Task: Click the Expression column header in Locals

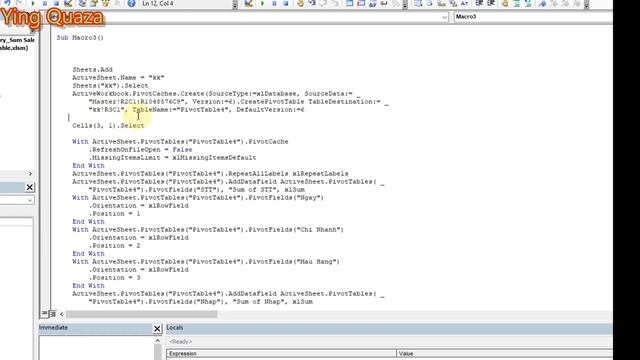Action: point(281,353)
